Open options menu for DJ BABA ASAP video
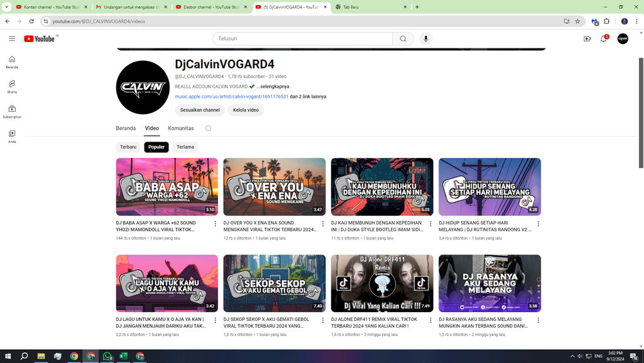 coord(216,224)
